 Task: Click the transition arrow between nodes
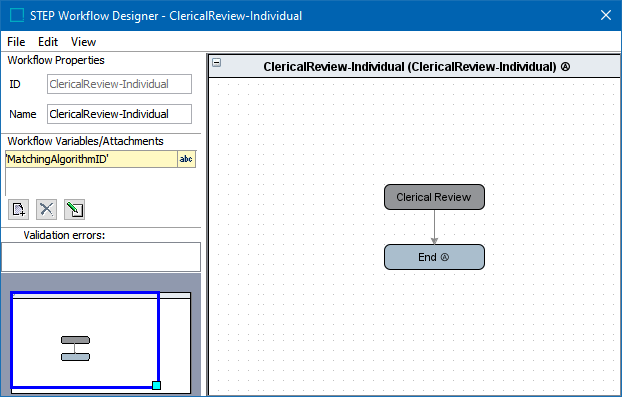coord(434,227)
